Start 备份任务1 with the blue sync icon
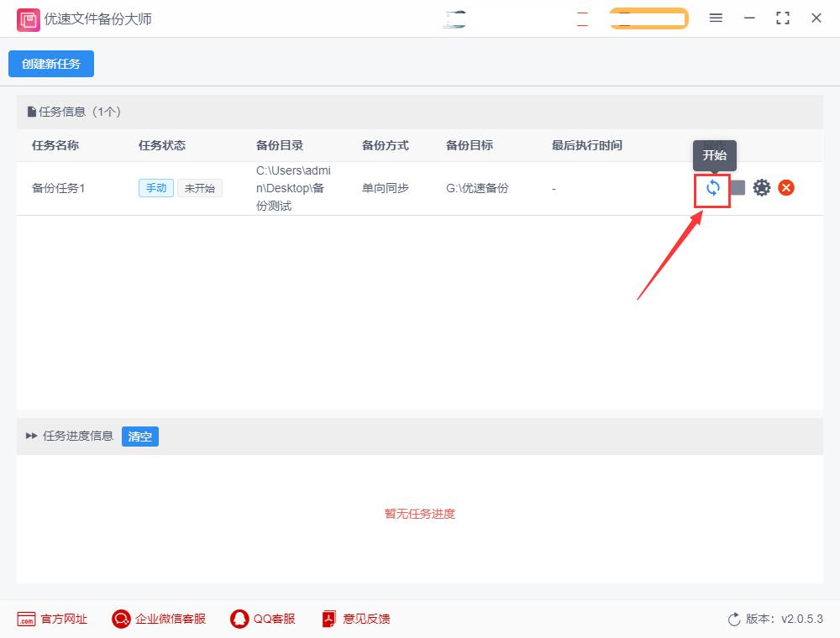The width and height of the screenshot is (840, 638). pyautogui.click(x=711, y=188)
